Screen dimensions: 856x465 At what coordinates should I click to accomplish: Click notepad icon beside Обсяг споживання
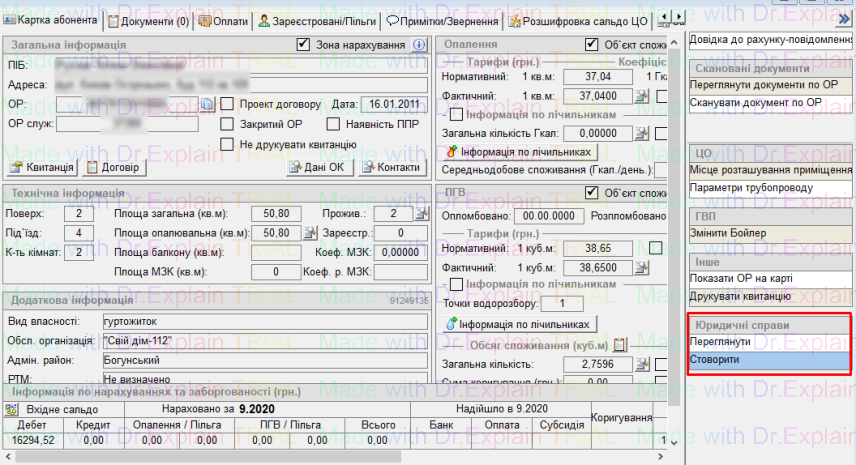click(x=619, y=345)
